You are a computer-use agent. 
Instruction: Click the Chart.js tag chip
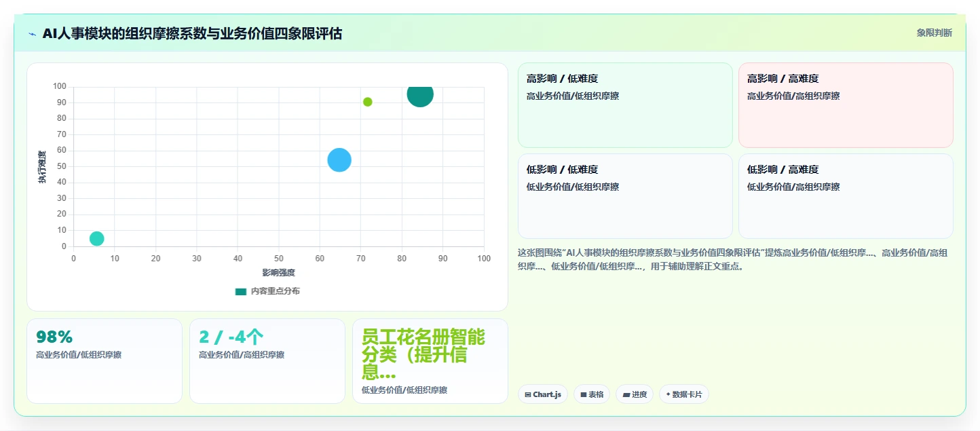543,394
